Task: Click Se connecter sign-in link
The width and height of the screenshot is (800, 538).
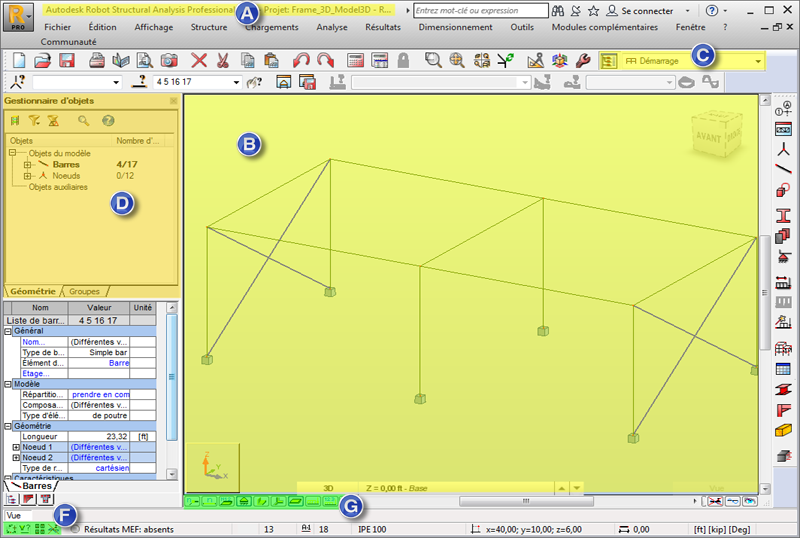Action: (647, 11)
